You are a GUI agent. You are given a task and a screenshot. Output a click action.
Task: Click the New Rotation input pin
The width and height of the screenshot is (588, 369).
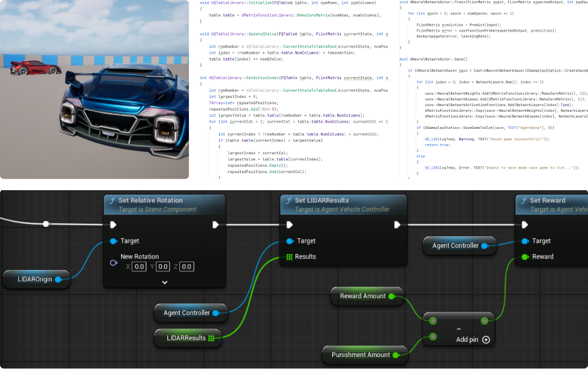coord(113,263)
